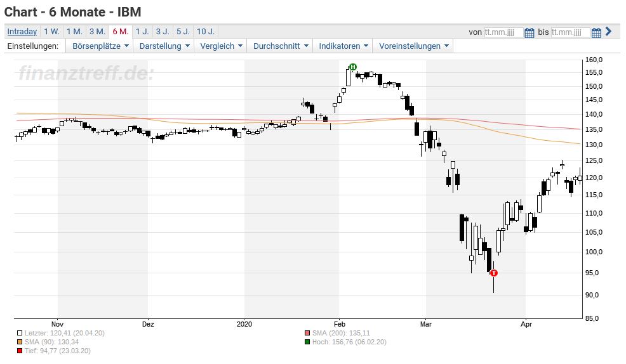This screenshot has height=364, width=626.
Task: Click 'SMA (200): 135,11' legend text
Action: tap(341, 333)
